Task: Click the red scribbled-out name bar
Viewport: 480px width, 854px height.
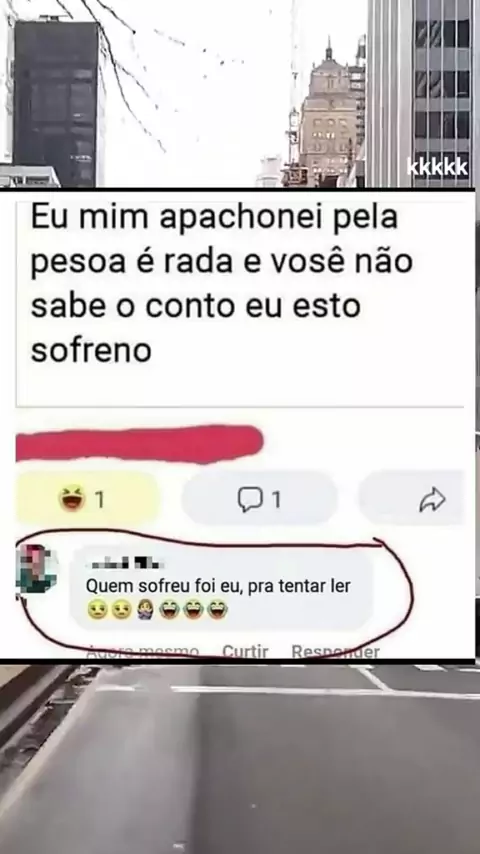Action: pos(139,444)
